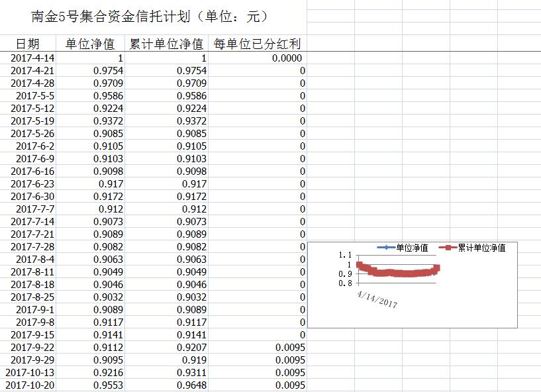
Task: Select the title cell 南金5号集合资金信托计划
Action: 150,17
